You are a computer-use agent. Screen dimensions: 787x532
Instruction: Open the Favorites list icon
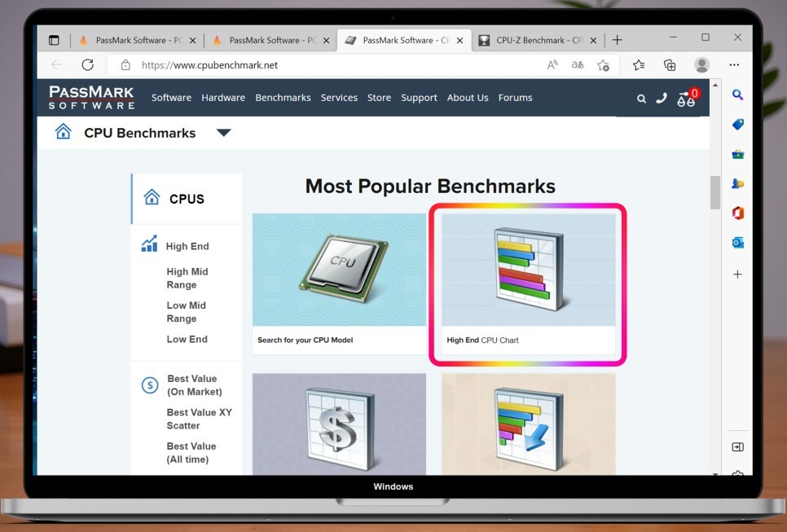639,64
